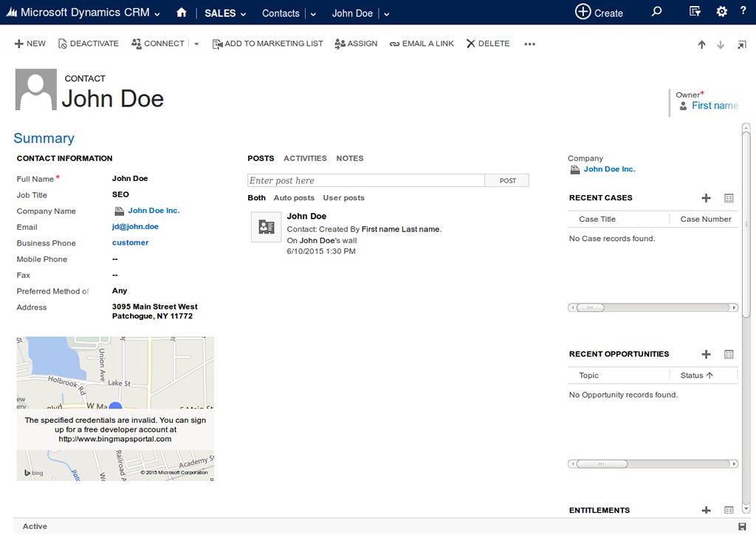
Task: Expand the Contacts navigation dropdown arrow
Action: (313, 15)
